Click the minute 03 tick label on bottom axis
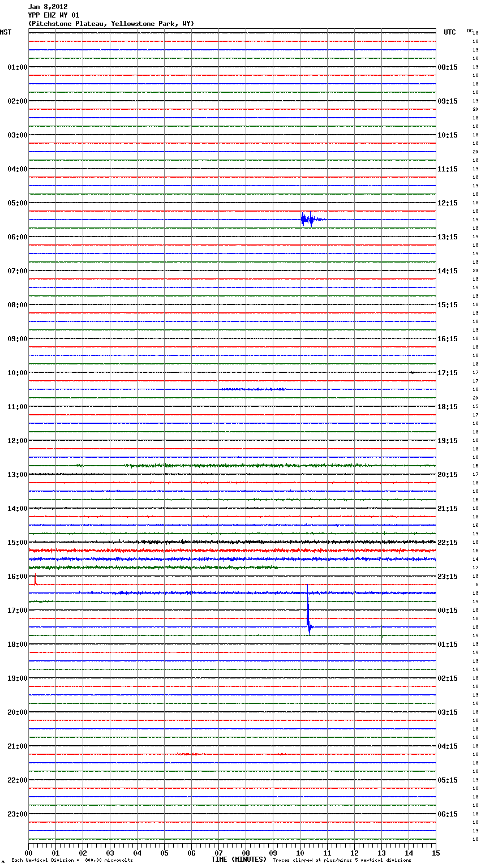The width and height of the screenshot is (481, 868). (x=110, y=853)
